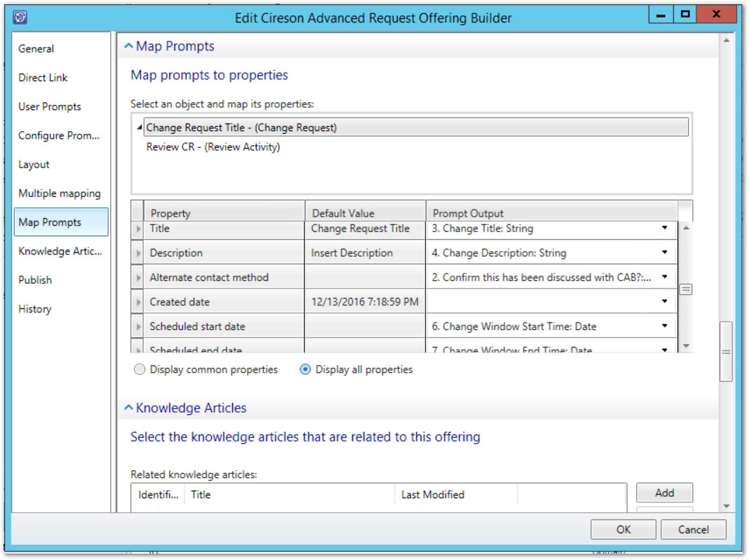749x560 pixels.
Task: Click the main panel vertical scrollbar thumb
Action: 726,352
